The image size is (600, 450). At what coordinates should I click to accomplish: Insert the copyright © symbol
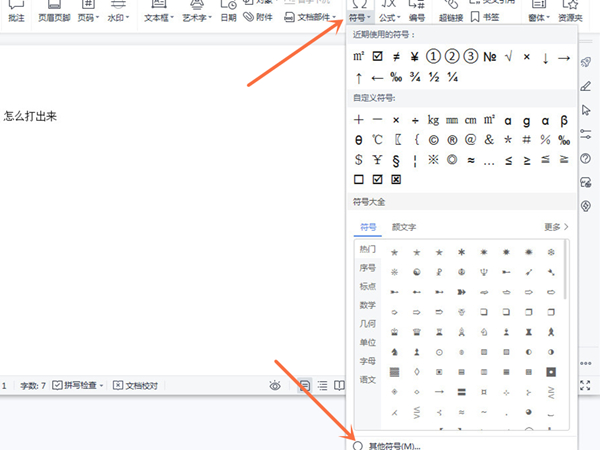[x=435, y=139]
